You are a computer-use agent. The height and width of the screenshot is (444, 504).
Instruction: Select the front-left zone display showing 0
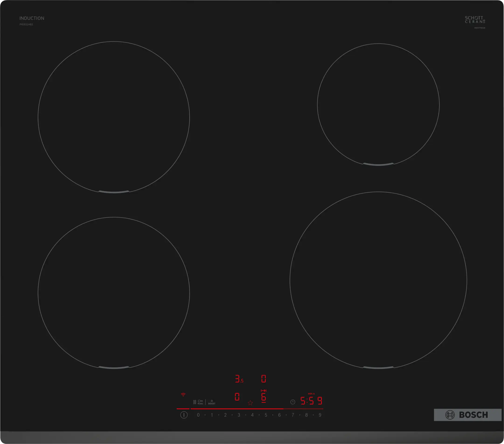point(237,397)
